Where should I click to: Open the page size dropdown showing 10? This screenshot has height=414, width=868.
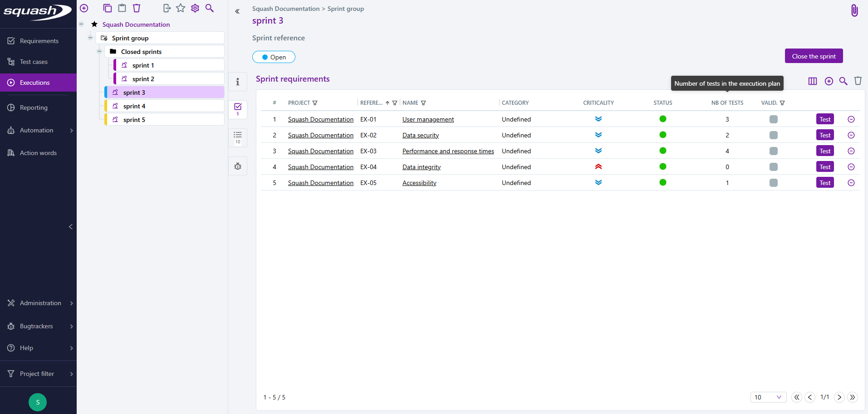768,397
